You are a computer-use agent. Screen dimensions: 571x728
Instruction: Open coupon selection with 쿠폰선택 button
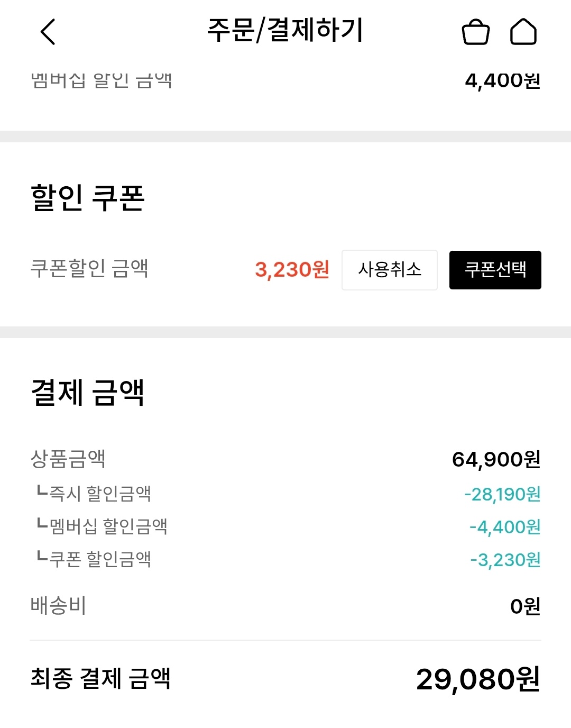coord(495,270)
